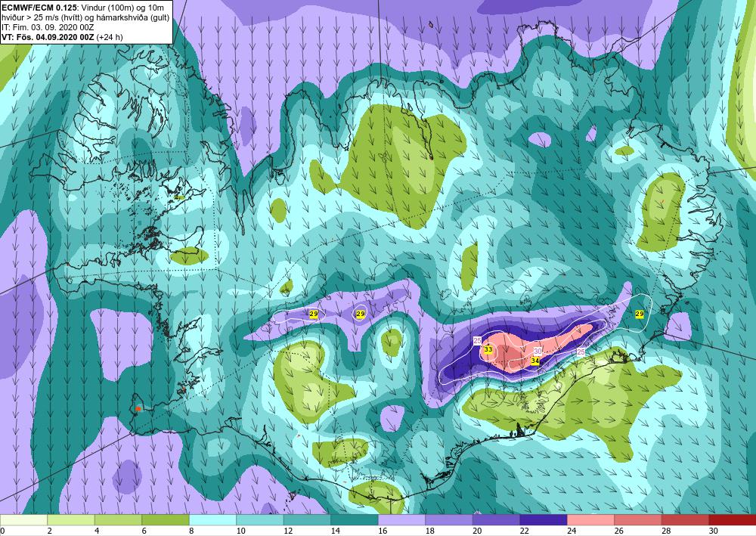Click the legend scale number 16
The image size is (756, 536).
(383, 531)
